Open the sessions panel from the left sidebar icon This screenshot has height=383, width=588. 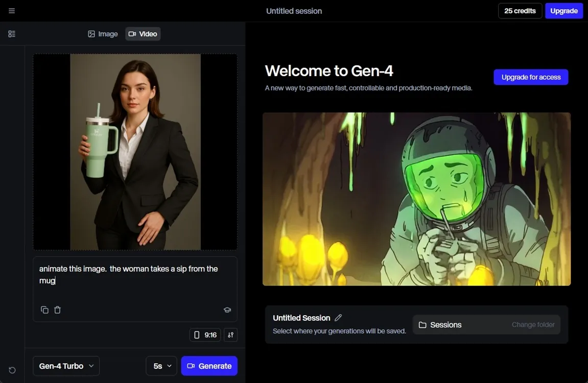pos(11,33)
